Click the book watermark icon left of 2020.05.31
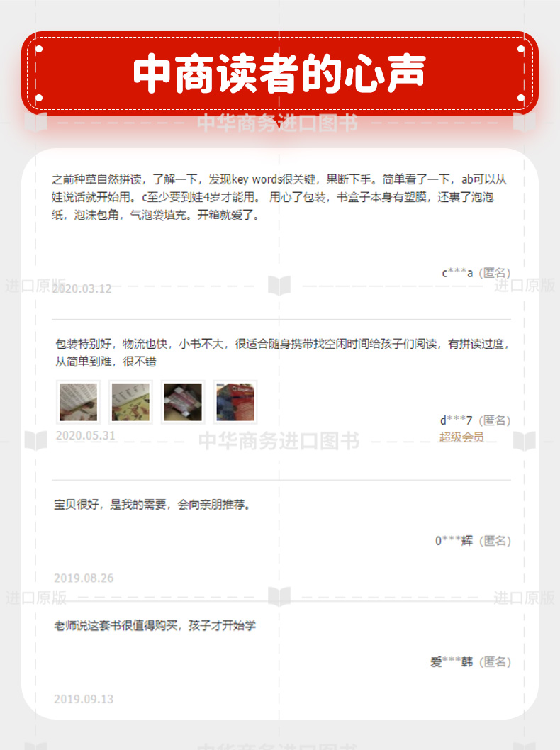This screenshot has height=750, width=560. [36, 440]
